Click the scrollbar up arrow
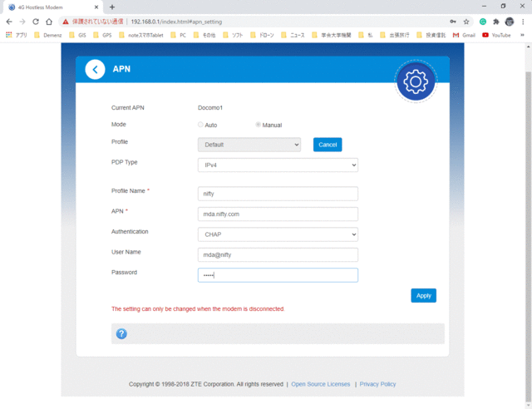 click(x=529, y=47)
